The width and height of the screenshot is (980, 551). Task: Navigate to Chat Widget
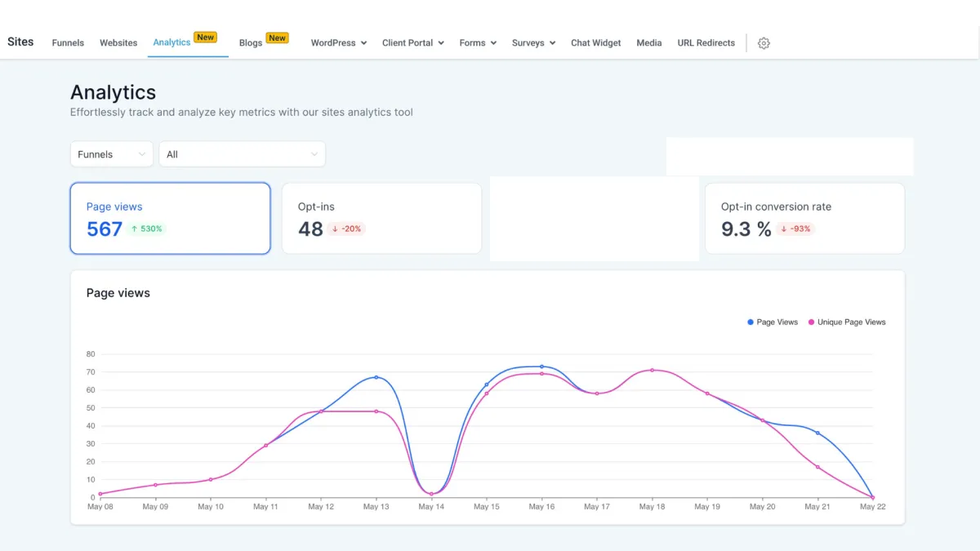point(595,43)
